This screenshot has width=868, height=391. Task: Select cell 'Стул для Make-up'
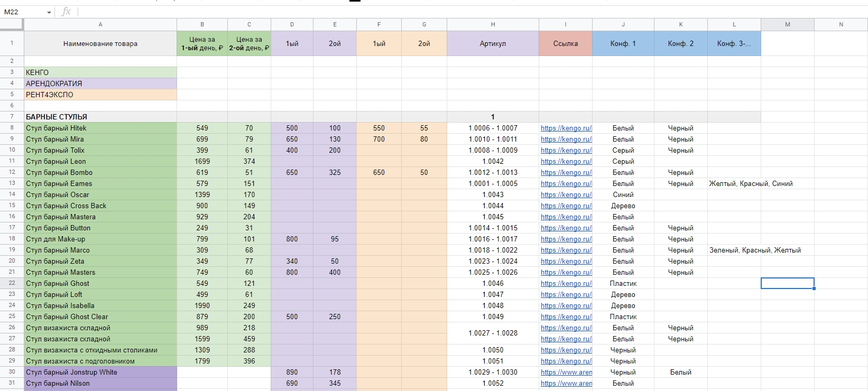[x=100, y=239]
